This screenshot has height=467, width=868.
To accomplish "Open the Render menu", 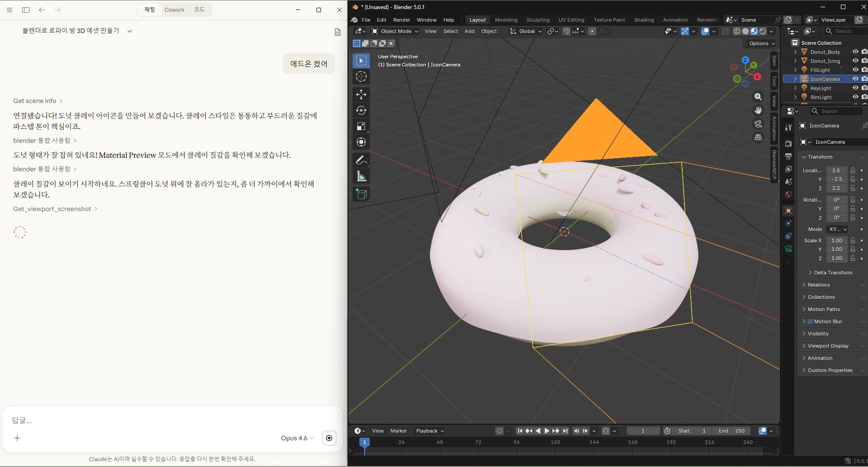I will [x=401, y=20].
